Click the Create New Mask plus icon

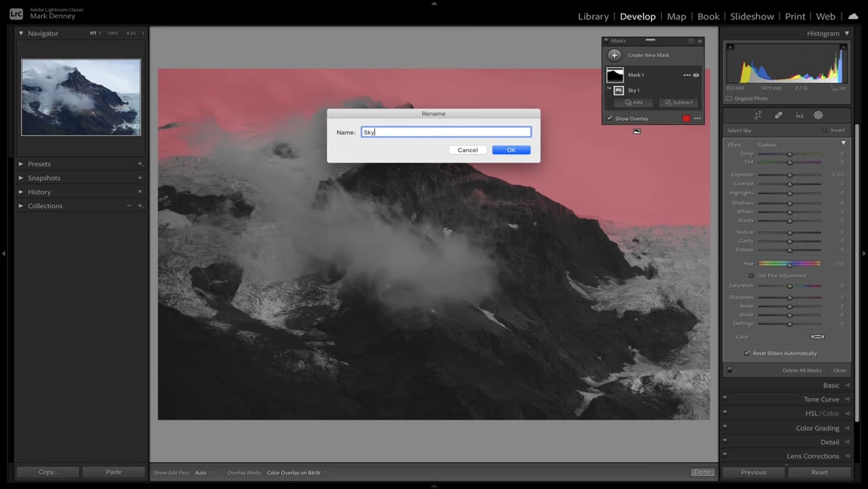point(615,55)
